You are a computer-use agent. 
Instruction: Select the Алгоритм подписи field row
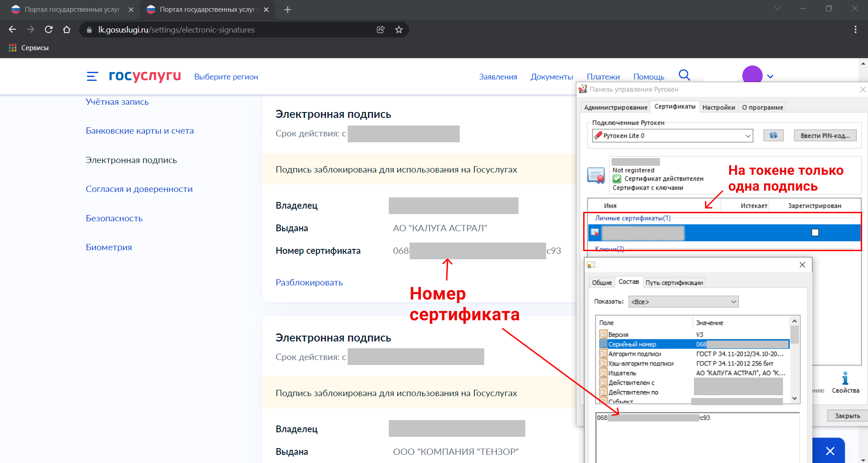694,354
